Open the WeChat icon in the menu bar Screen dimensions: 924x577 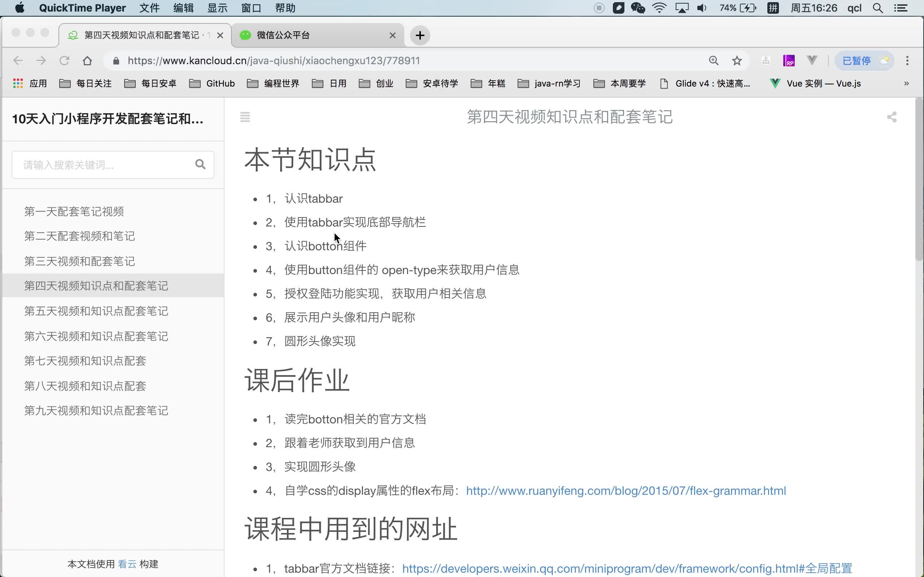[638, 8]
